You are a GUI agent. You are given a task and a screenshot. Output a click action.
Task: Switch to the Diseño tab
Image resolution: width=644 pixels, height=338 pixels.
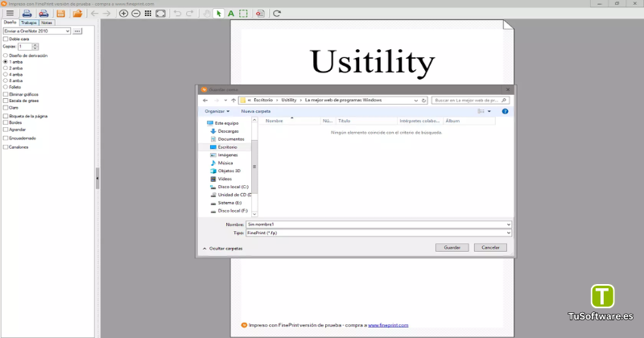10,23
